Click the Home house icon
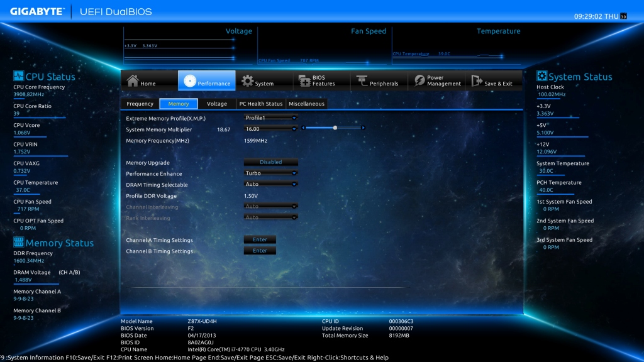The width and height of the screenshot is (644, 362). tap(133, 80)
